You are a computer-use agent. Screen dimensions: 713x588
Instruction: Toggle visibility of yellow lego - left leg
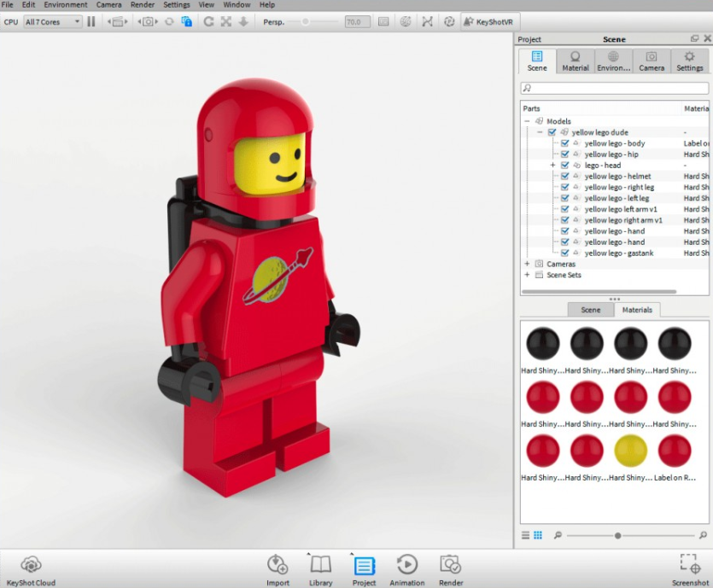[564, 198]
